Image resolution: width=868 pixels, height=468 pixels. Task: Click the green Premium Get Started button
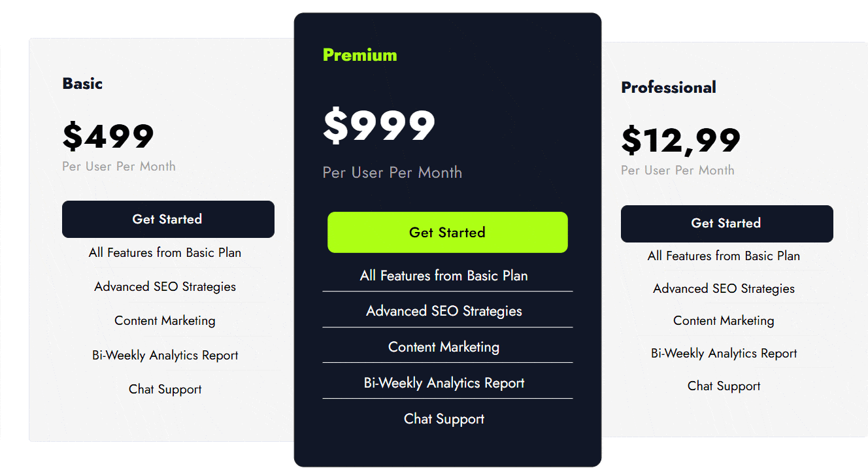[x=448, y=232]
